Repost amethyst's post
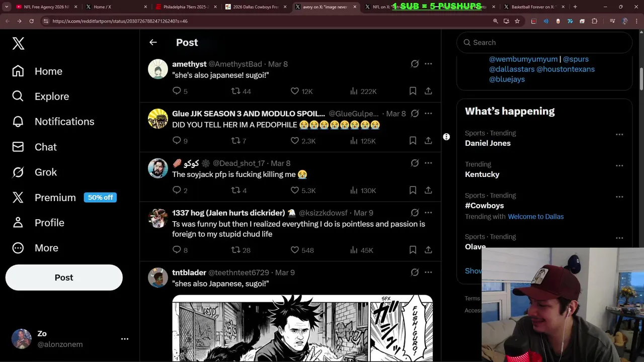 coord(235,91)
